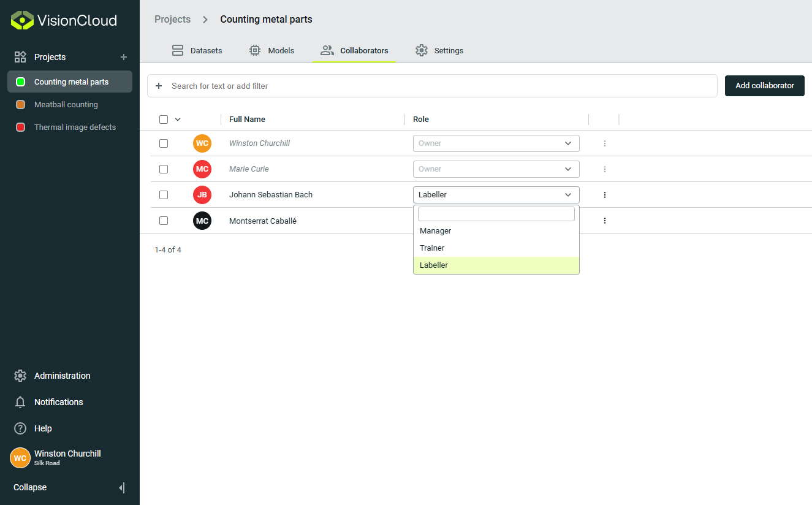Select the Collaborators tab
Image resolution: width=812 pixels, height=505 pixels.
354,50
